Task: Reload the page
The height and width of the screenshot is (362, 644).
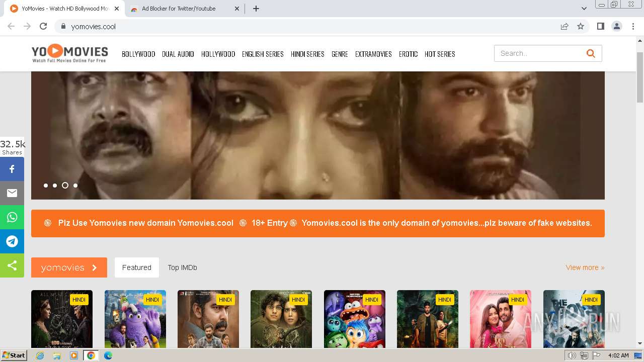Action: coord(43,26)
